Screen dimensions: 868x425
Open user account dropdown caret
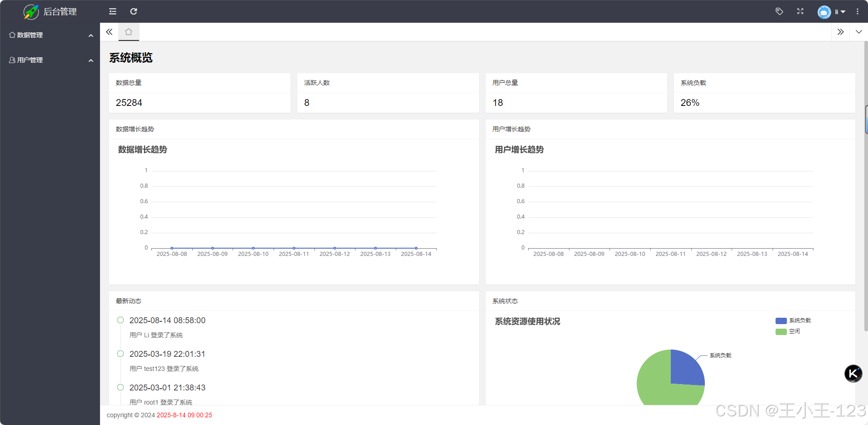pyautogui.click(x=843, y=12)
